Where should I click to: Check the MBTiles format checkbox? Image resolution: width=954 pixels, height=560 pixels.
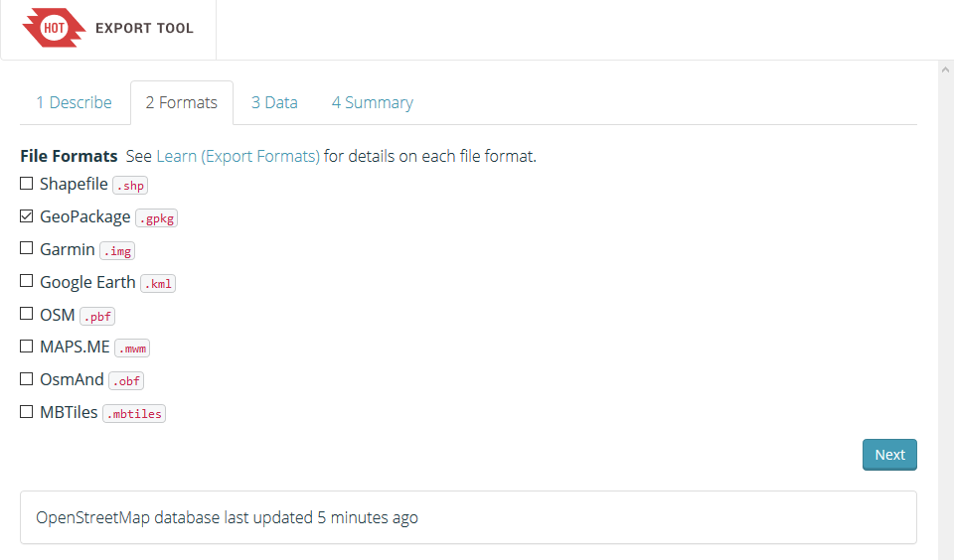[27, 412]
